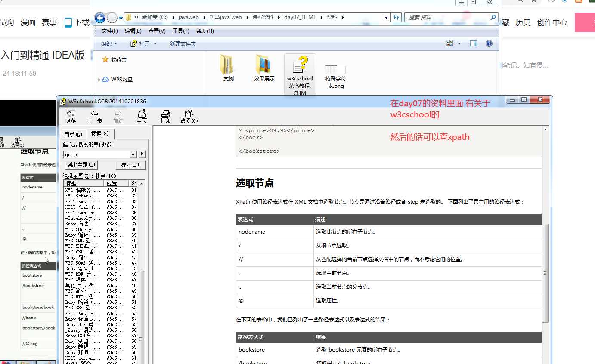Screen dimensions: 595x364
Task: Click content pane scroll-up arrow
Action: click(545, 130)
